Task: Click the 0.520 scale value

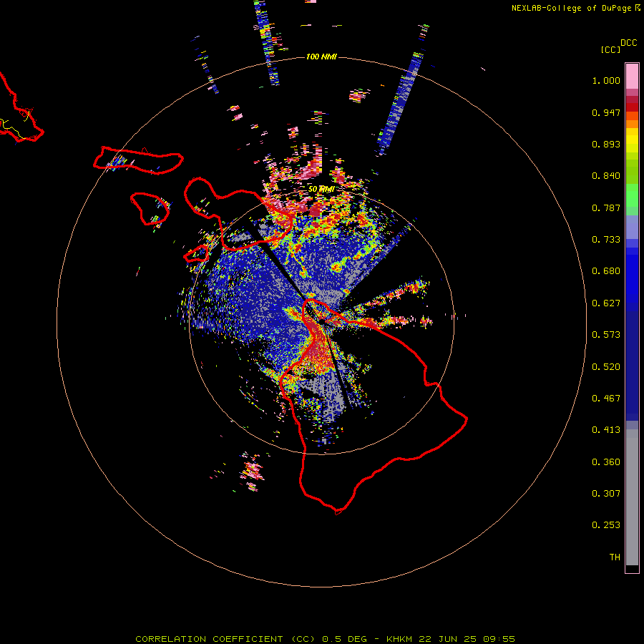Action: (606, 367)
